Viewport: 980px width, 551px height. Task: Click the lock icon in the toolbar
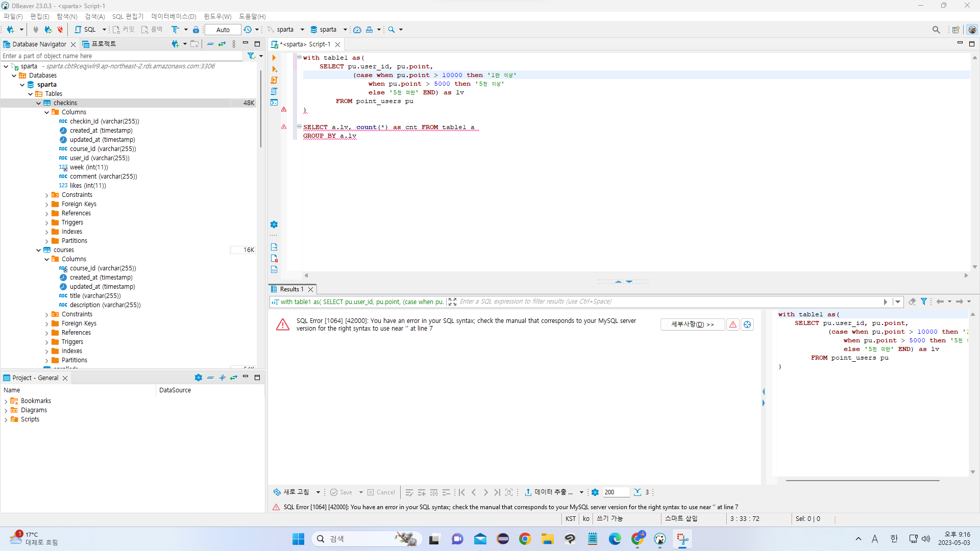click(x=196, y=30)
